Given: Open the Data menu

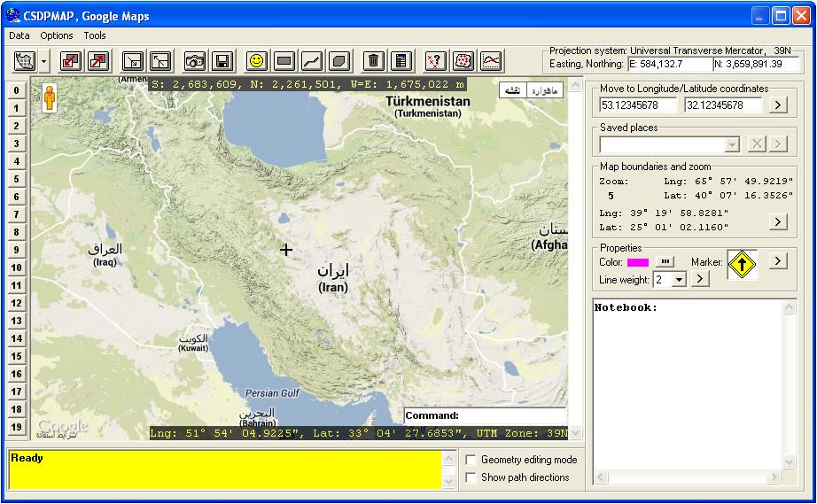Looking at the screenshot, I should [19, 35].
